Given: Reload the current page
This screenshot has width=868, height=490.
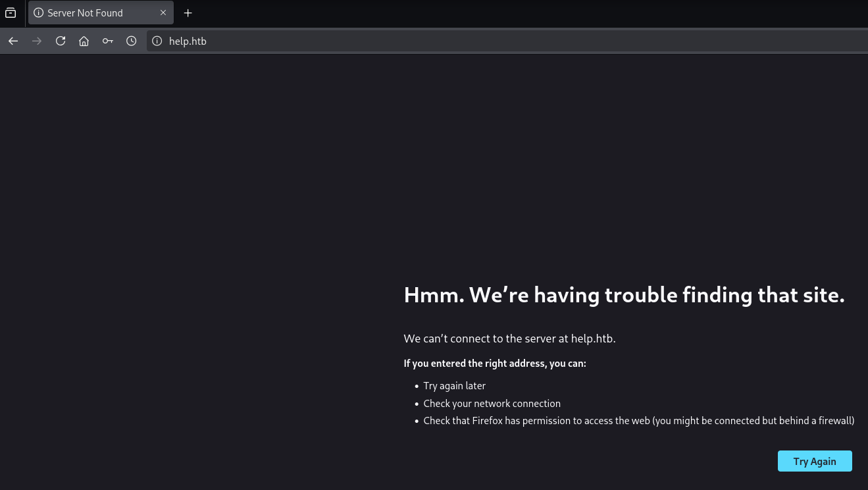Looking at the screenshot, I should coord(61,41).
